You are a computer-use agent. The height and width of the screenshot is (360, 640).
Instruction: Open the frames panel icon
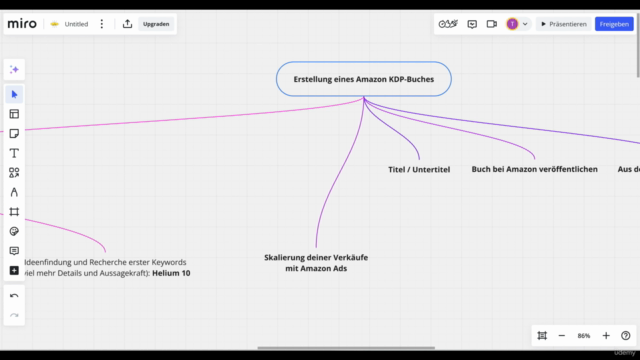click(x=542, y=336)
